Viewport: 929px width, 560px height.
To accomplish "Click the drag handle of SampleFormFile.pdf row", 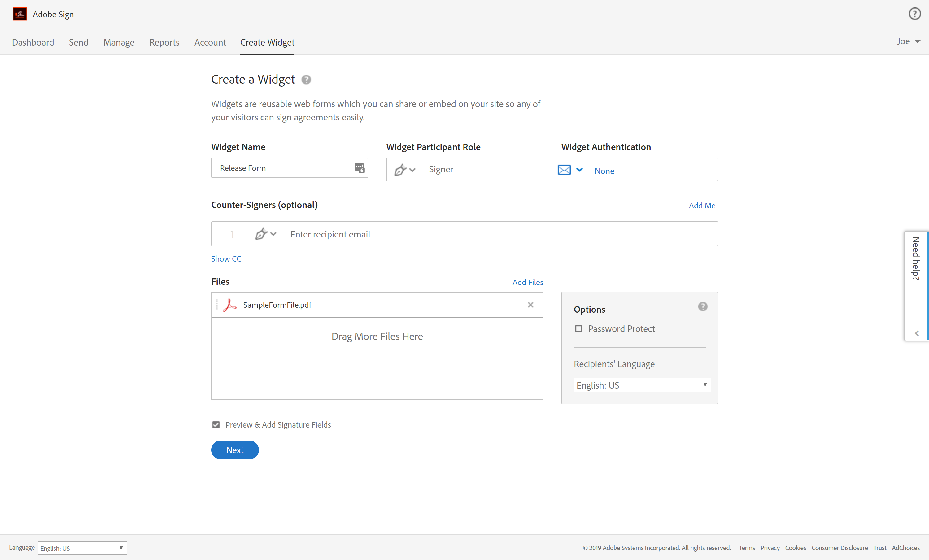I will [x=217, y=305].
